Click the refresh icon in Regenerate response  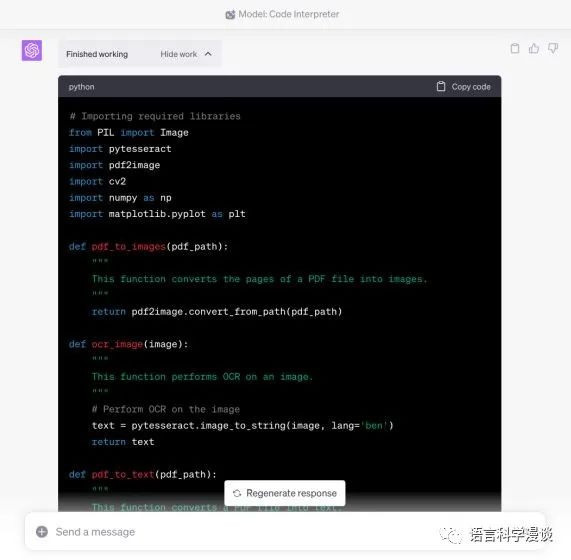[237, 493]
